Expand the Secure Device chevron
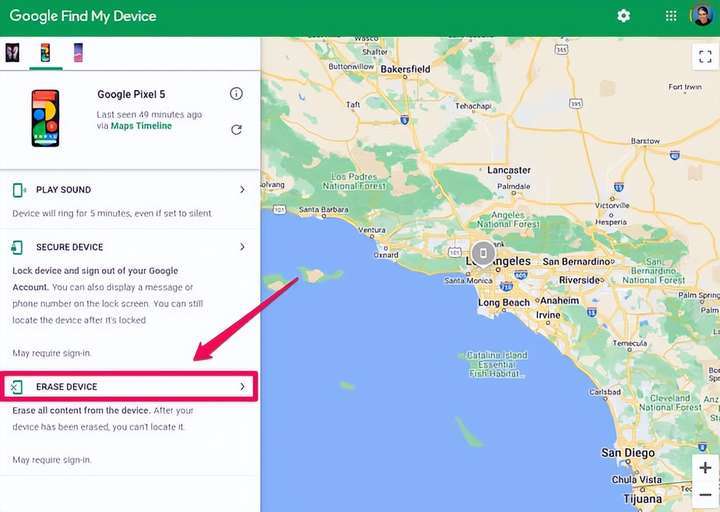Image resolution: width=720 pixels, height=512 pixels. [242, 247]
